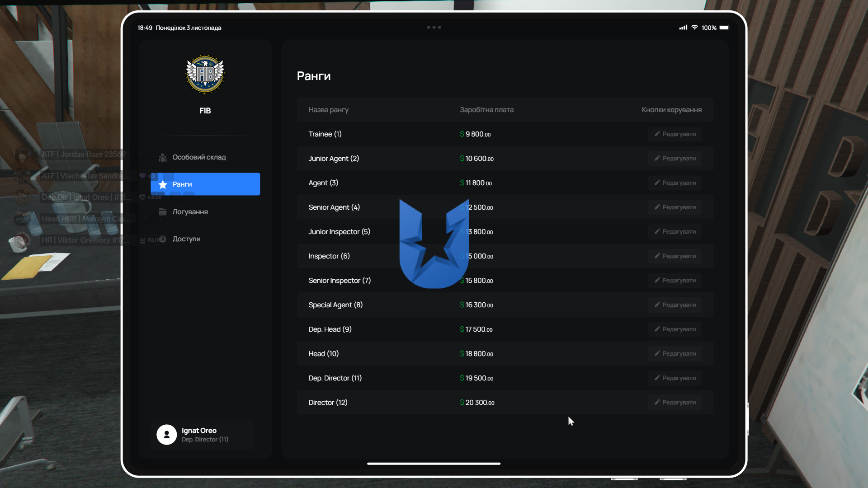The width and height of the screenshot is (868, 488).
Task: Edit the Director (12) rank
Action: [x=675, y=403]
